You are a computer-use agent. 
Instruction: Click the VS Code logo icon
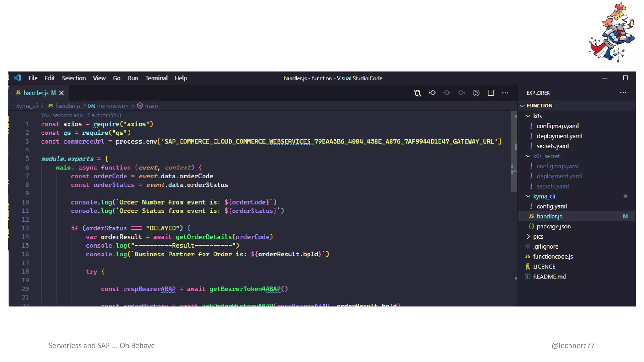click(x=17, y=78)
